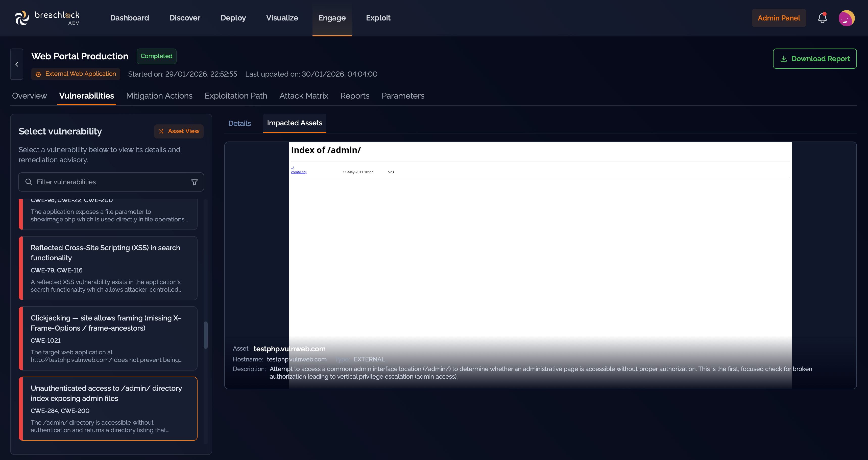
Task: Switch to Asset View
Action: coord(179,131)
